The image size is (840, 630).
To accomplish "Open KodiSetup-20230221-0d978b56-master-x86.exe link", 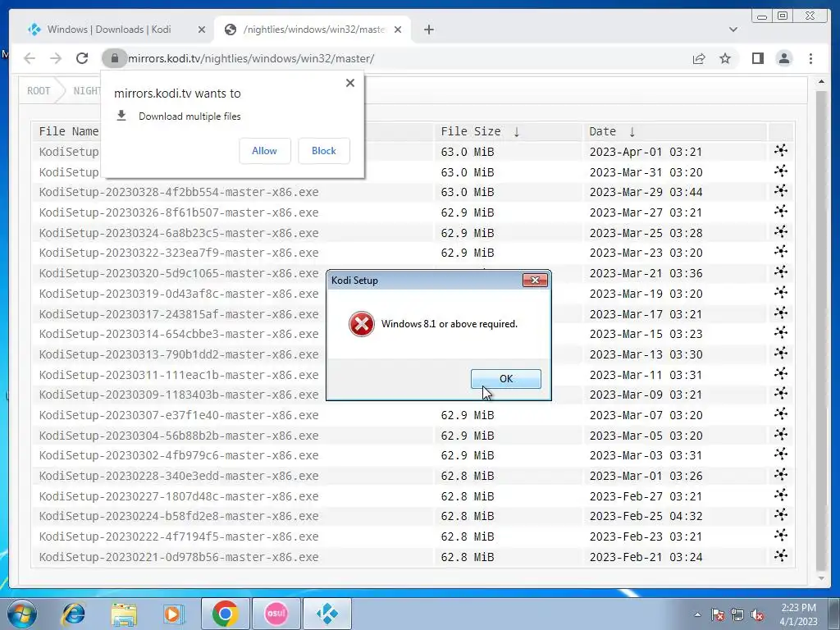I will 179,557.
